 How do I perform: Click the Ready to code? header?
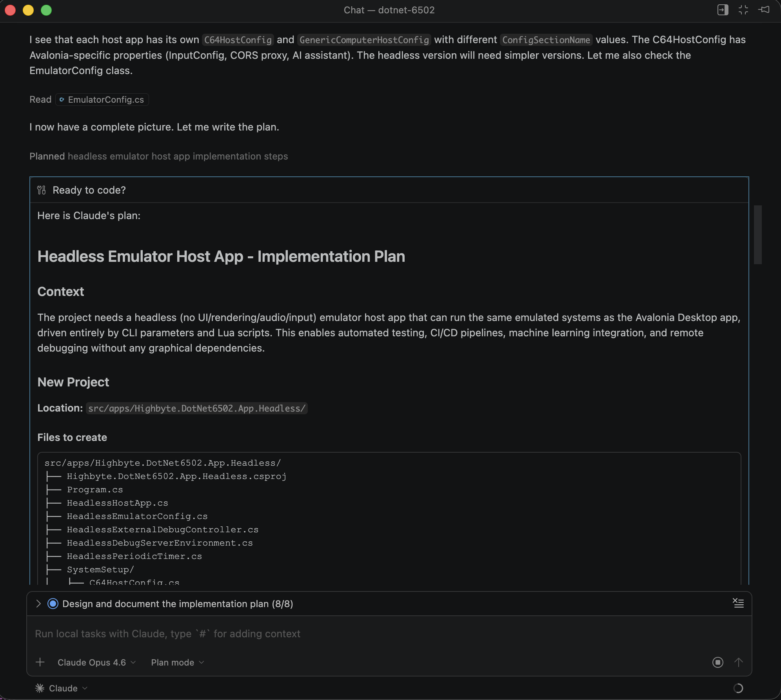click(89, 190)
